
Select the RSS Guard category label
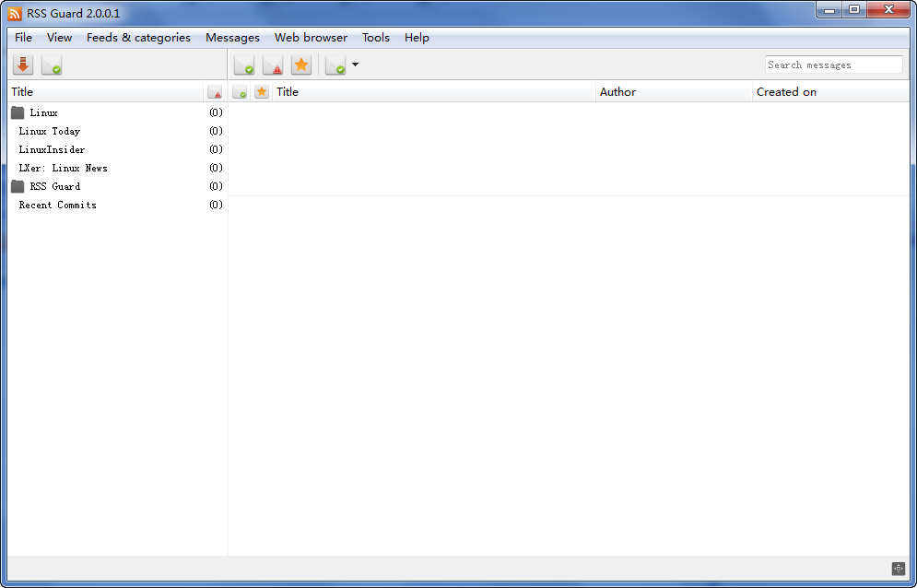[x=55, y=186]
